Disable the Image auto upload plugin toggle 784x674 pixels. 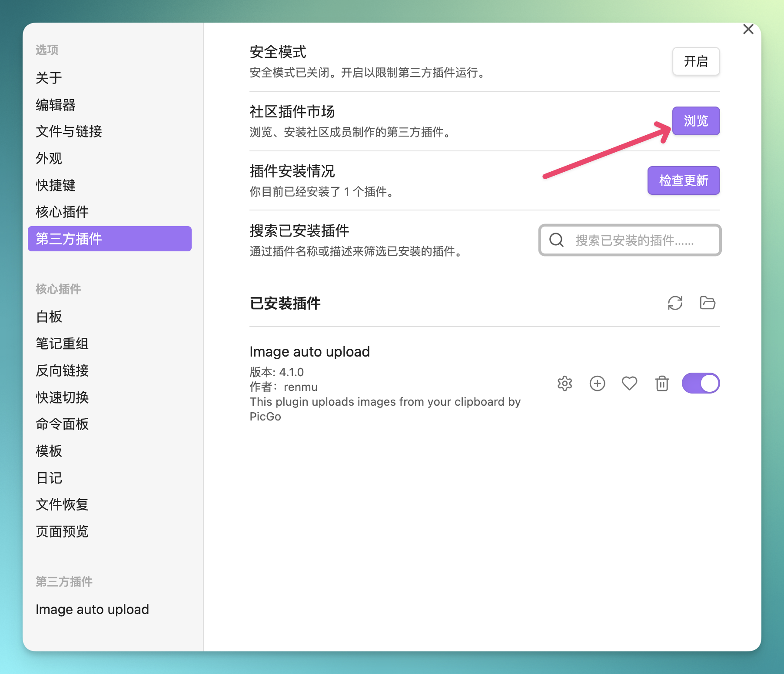click(x=701, y=384)
